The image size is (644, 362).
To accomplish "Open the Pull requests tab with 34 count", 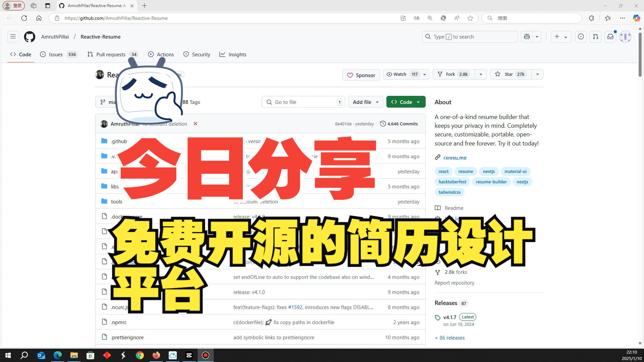I will 112,54.
